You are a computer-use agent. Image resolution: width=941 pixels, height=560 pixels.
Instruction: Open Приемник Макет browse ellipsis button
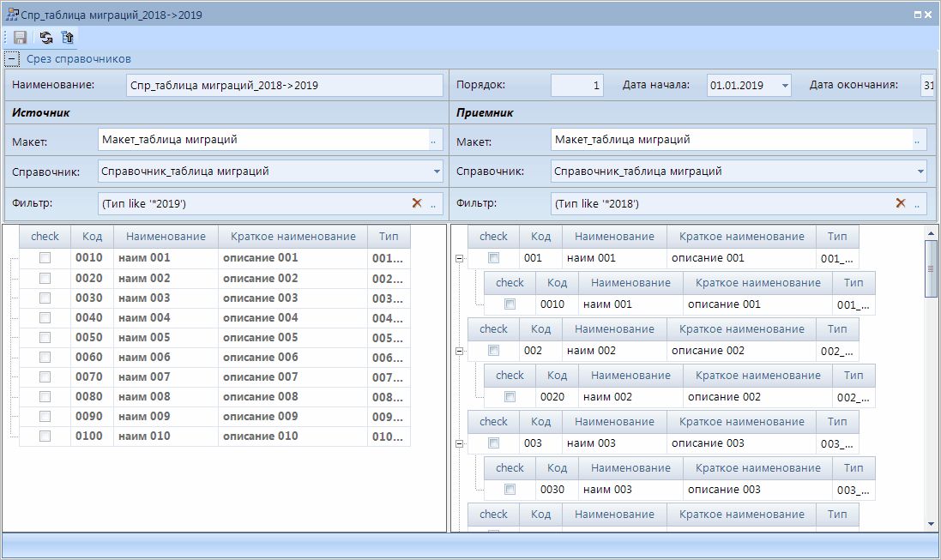(x=917, y=140)
